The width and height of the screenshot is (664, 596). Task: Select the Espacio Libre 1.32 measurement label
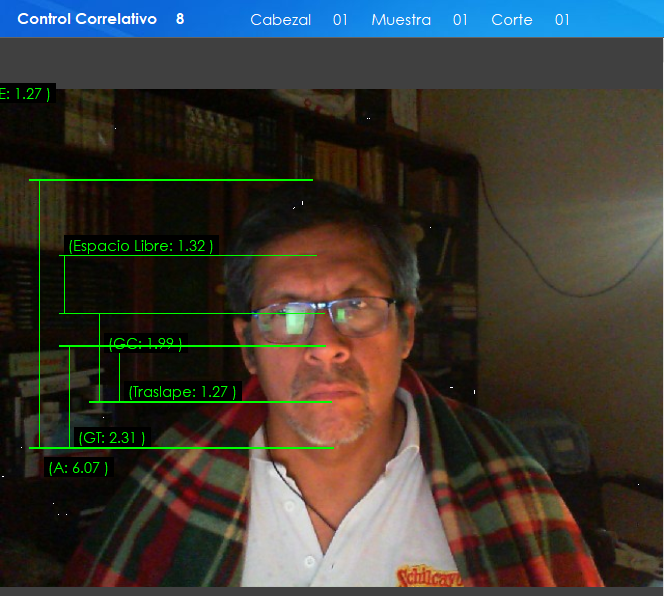140,246
